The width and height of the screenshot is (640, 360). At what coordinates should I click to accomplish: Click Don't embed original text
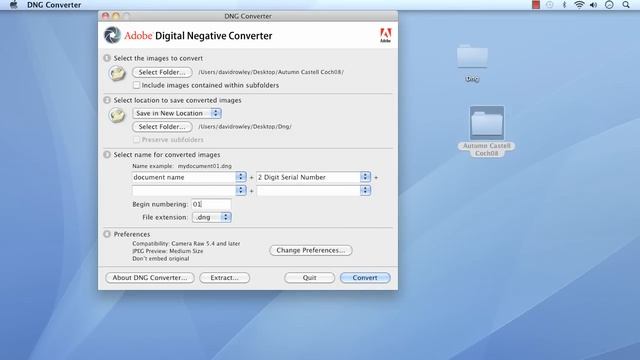pos(160,259)
